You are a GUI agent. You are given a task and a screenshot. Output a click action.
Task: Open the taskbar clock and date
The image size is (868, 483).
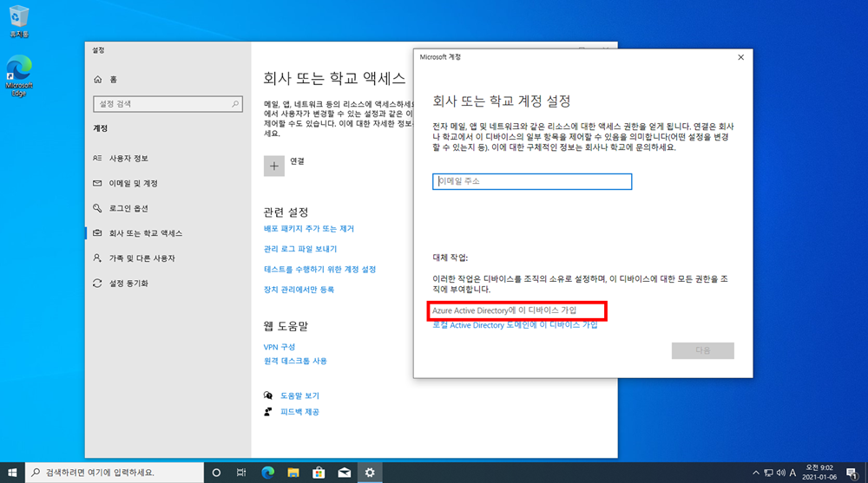coord(820,473)
